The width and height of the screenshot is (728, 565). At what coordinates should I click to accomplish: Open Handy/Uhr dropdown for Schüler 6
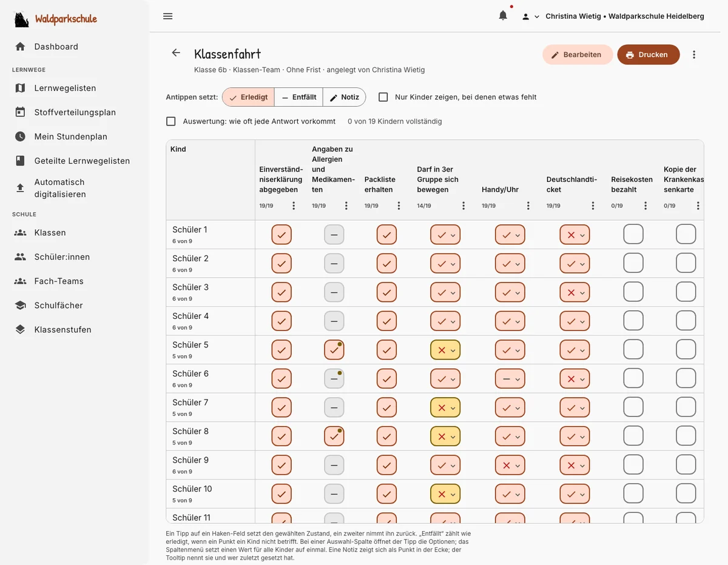pos(510,379)
